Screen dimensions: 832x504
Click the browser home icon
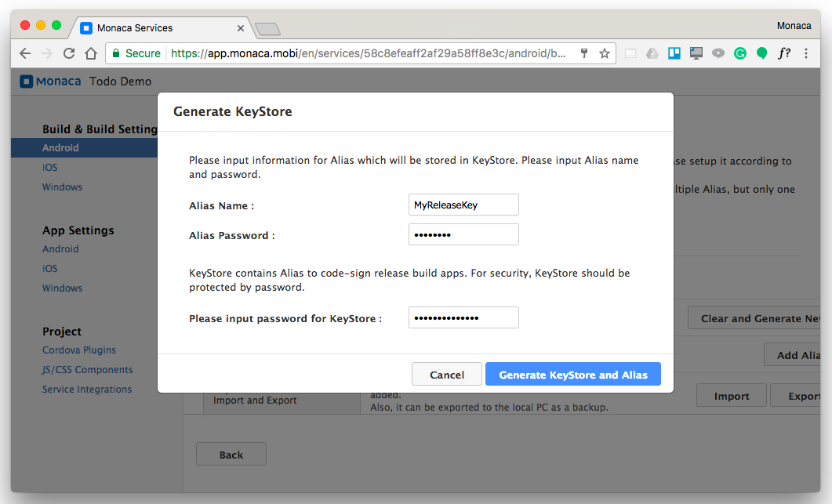click(x=91, y=53)
